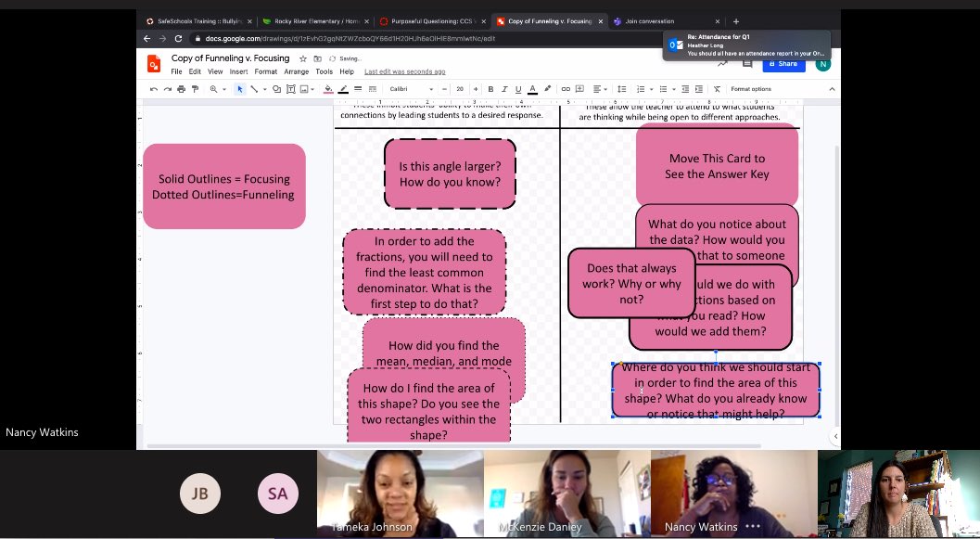Open the Fill color bucket
This screenshot has width=980, height=539.
(328, 89)
